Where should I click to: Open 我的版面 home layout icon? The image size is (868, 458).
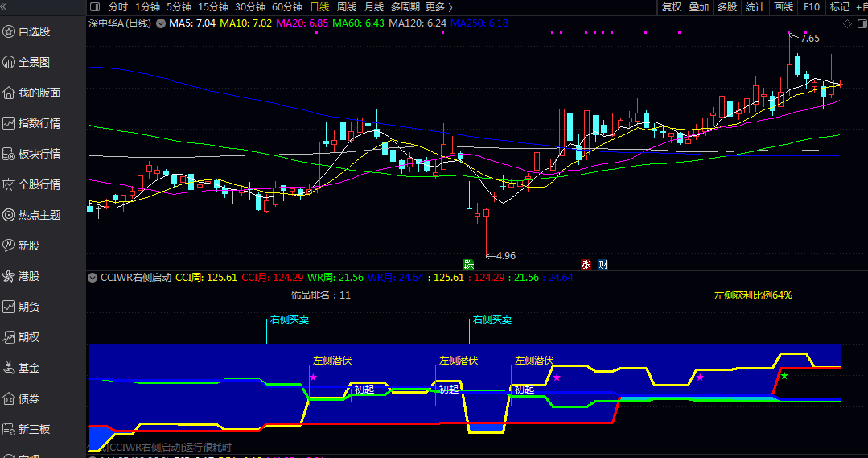tap(9, 93)
